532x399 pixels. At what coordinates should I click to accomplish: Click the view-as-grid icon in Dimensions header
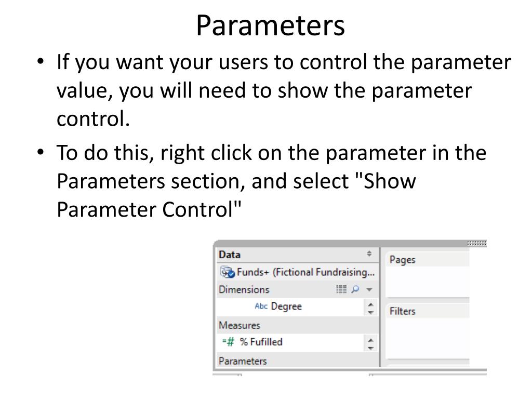[341, 289]
